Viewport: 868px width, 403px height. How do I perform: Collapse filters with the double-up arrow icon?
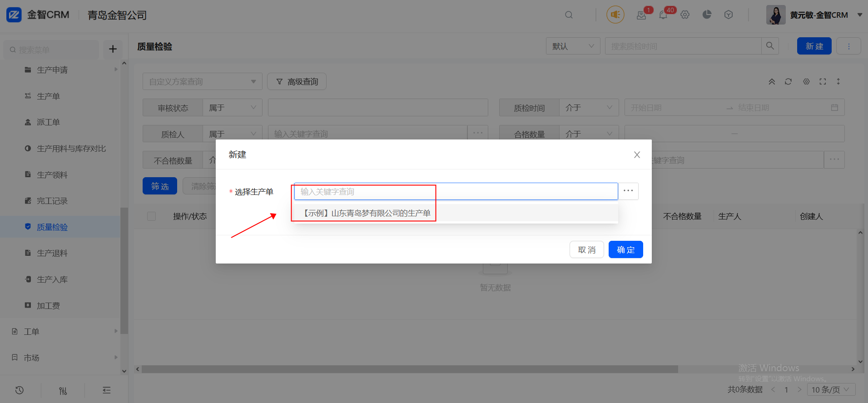772,82
